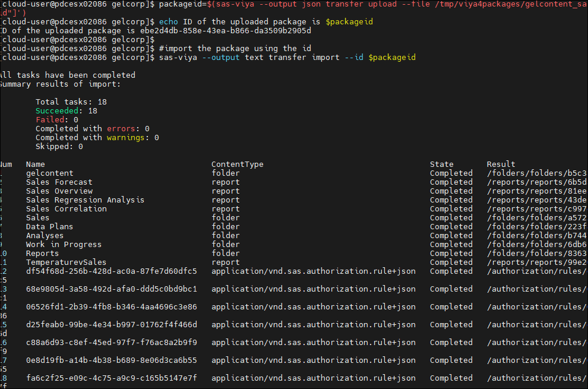Image resolution: width=588 pixels, height=389 pixels.
Task: Click the TemperaturevSales report name
Action: point(66,263)
